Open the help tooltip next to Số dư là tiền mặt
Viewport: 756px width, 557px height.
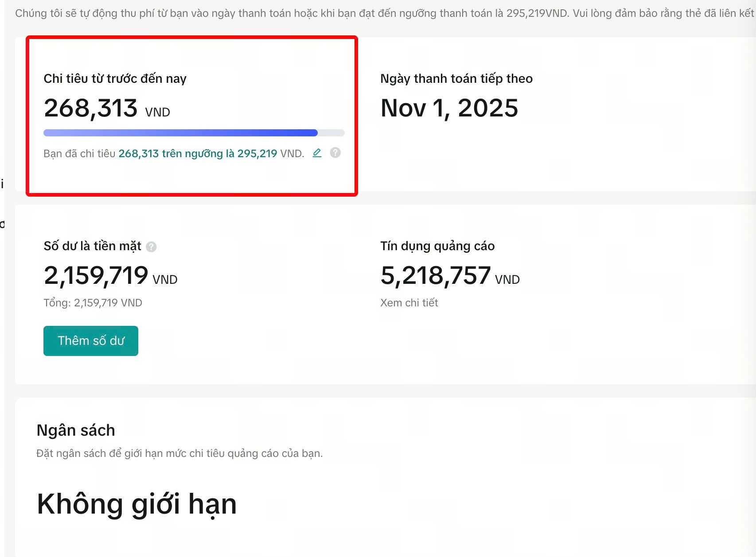coord(151,247)
